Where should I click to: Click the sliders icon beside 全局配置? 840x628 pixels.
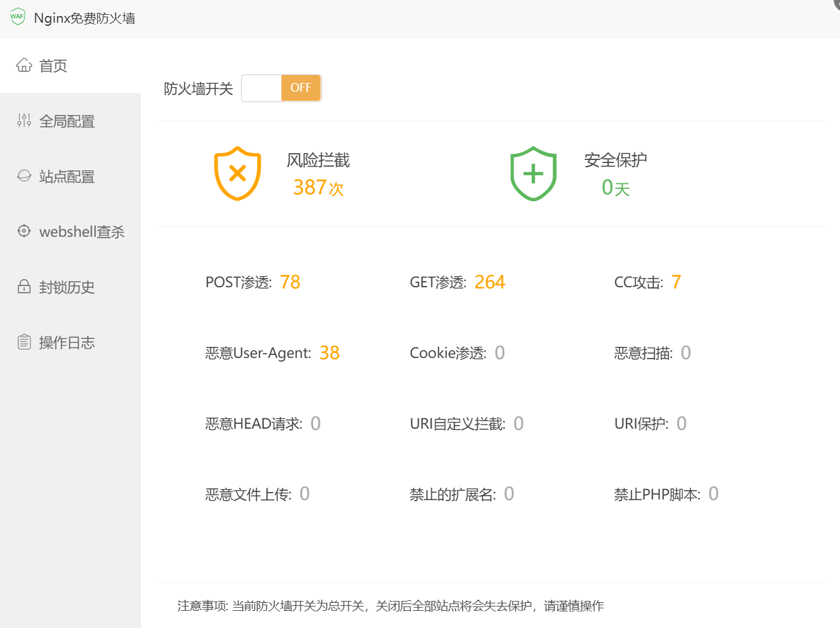click(x=24, y=121)
